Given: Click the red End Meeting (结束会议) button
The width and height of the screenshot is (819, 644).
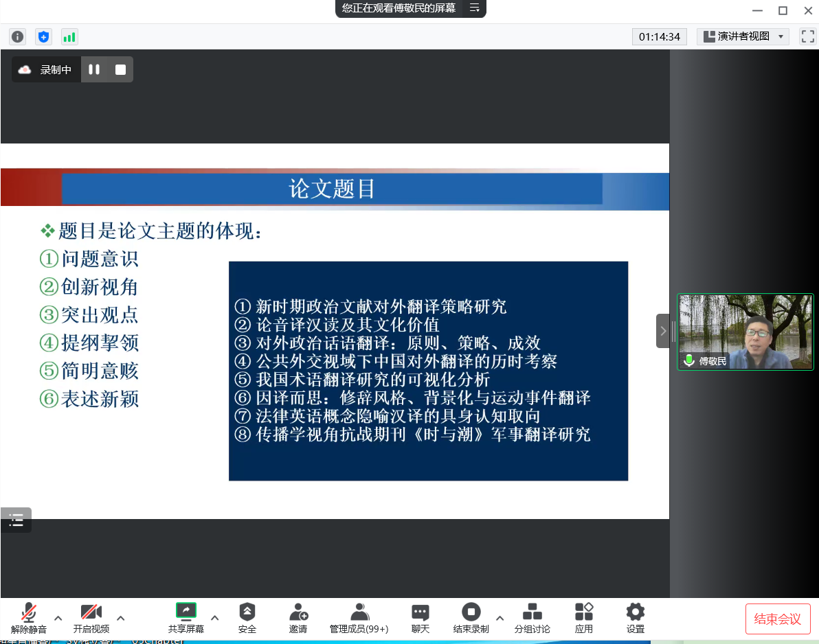Looking at the screenshot, I should 778,619.
